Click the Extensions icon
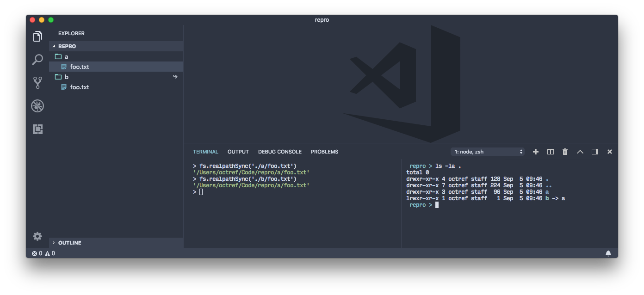644x295 pixels. [x=37, y=129]
